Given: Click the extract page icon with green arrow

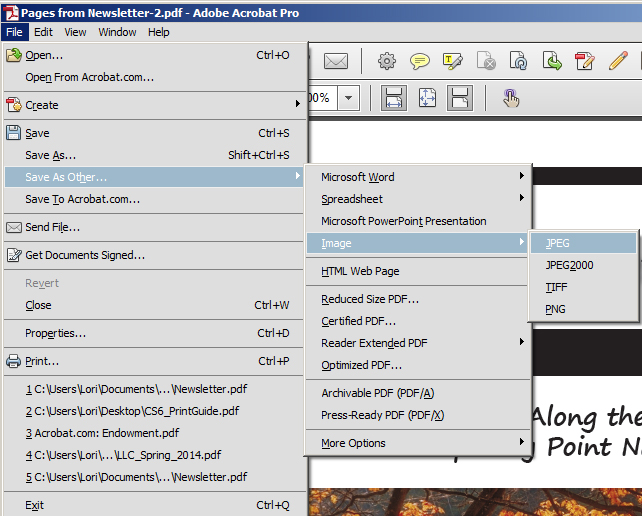Looking at the screenshot, I should click(551, 61).
